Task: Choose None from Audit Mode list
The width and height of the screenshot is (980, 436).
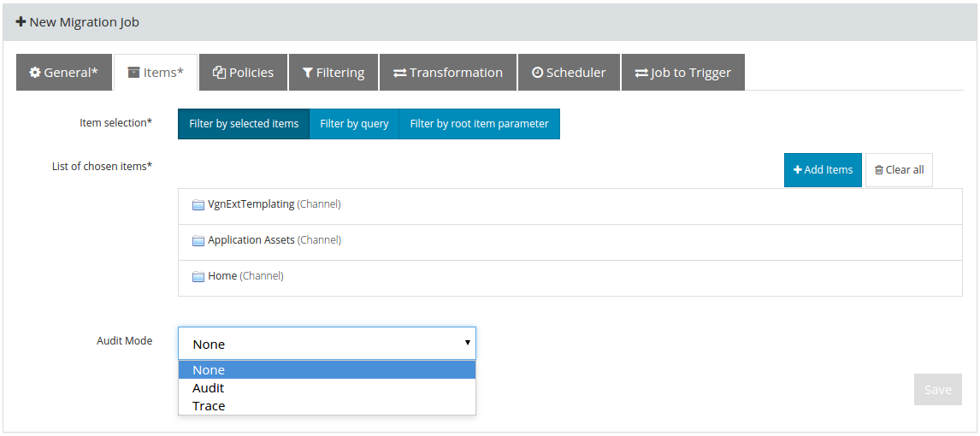Action: (327, 370)
